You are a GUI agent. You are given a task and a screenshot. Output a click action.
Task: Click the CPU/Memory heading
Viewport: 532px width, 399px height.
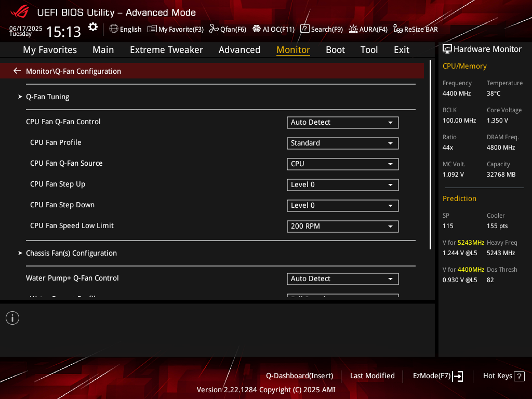click(x=464, y=66)
